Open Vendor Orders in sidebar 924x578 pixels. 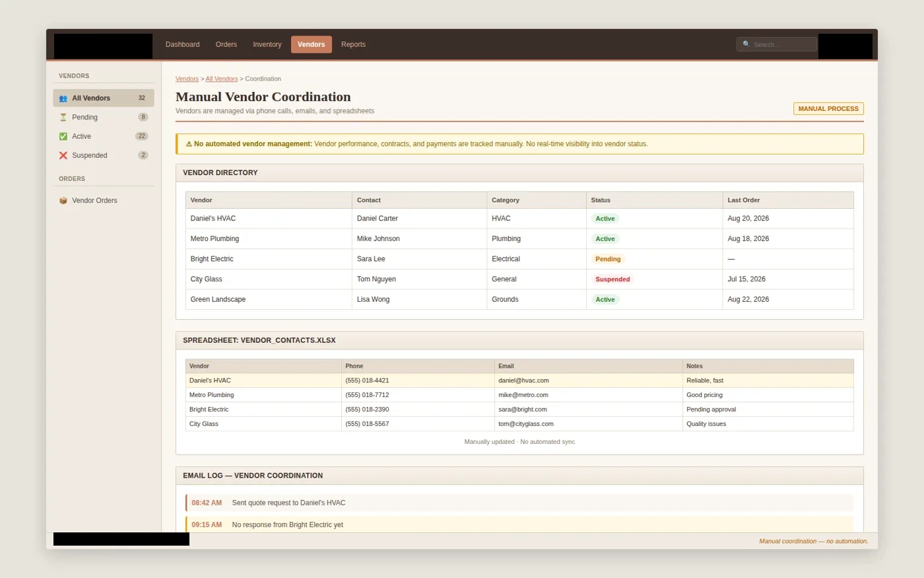click(104, 200)
